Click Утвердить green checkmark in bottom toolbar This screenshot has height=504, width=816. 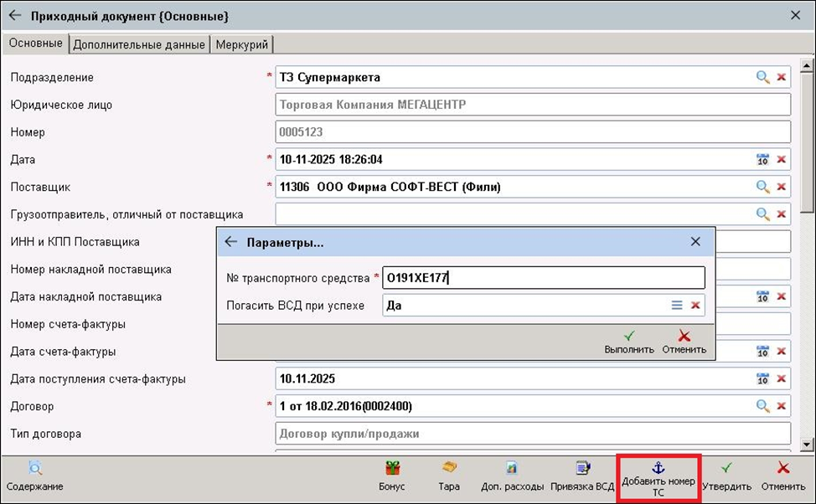click(x=726, y=476)
